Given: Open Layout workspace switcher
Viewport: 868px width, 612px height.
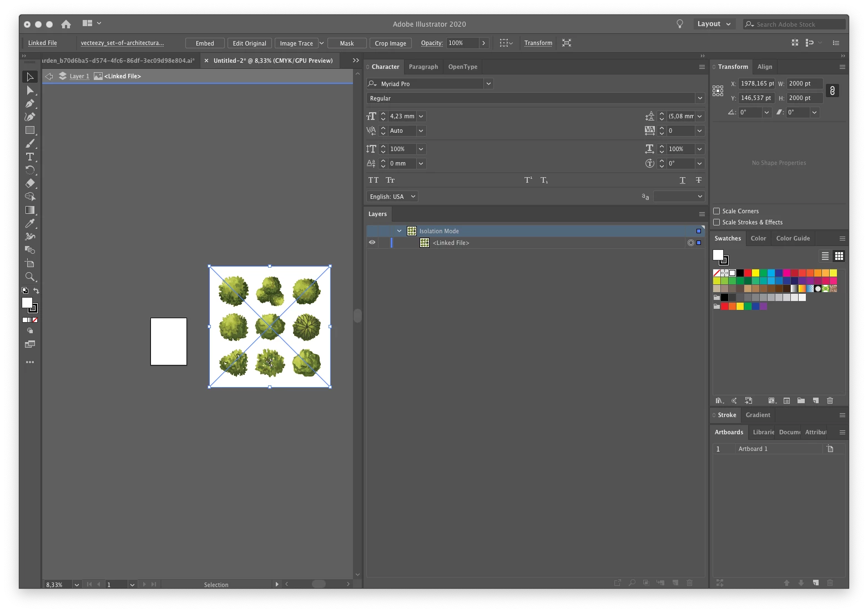Looking at the screenshot, I should coord(714,24).
